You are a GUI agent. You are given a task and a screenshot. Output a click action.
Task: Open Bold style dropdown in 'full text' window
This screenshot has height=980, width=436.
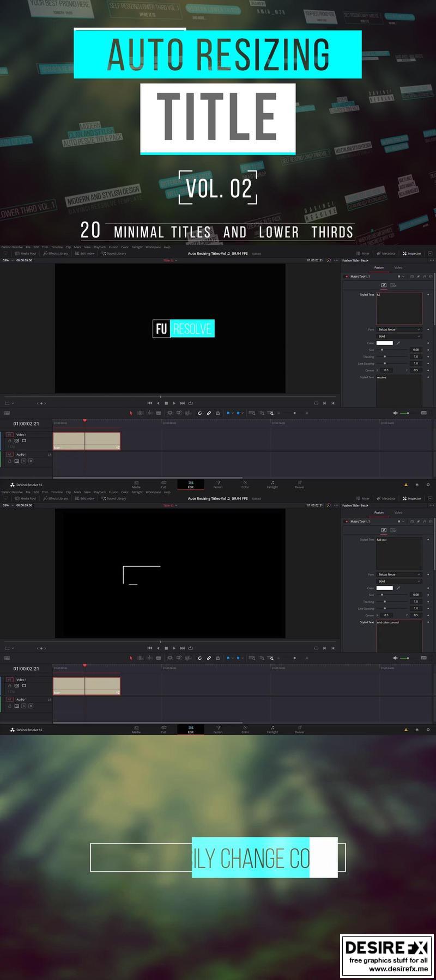point(399,581)
